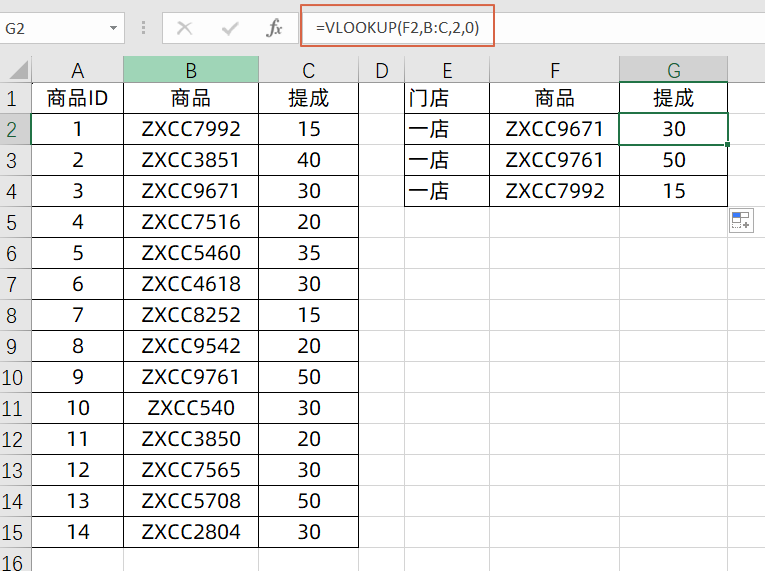Select cell with ZXCC3851

191,160
